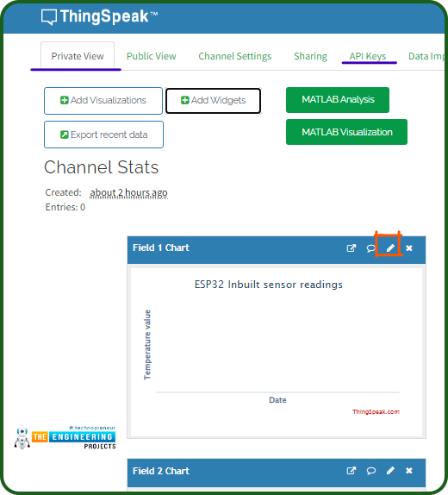Edit Field 2 Chart with pencil icon
The width and height of the screenshot is (448, 495).
(390, 471)
